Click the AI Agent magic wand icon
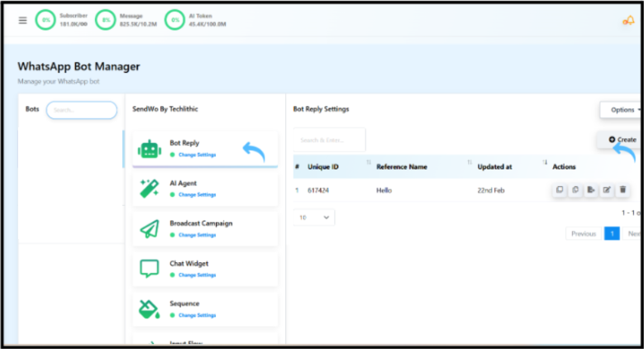The width and height of the screenshot is (644, 349). tap(150, 189)
